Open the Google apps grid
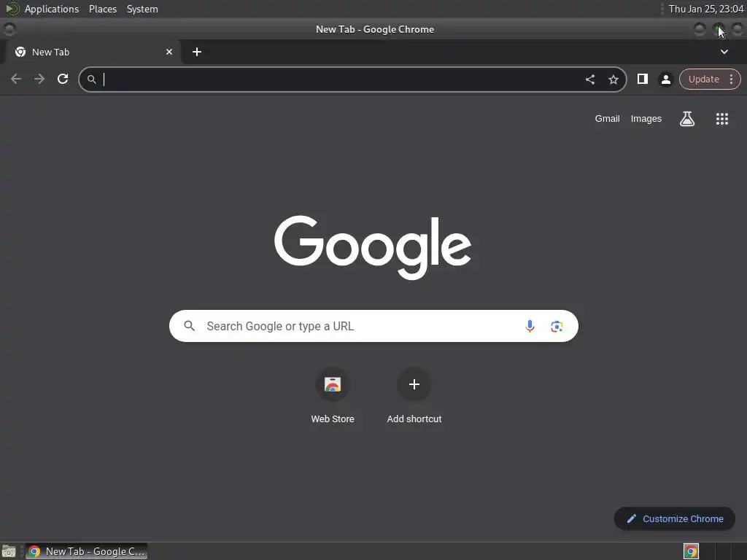The image size is (747, 560). (722, 119)
